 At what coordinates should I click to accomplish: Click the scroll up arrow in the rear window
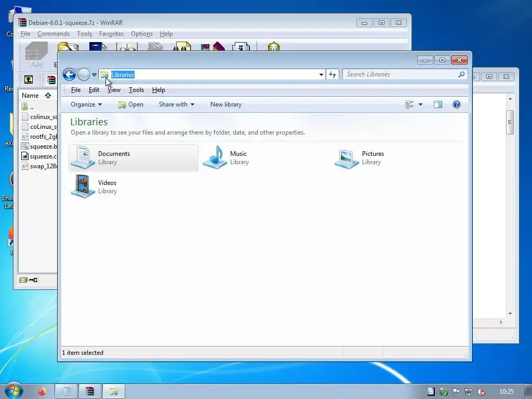click(510, 99)
